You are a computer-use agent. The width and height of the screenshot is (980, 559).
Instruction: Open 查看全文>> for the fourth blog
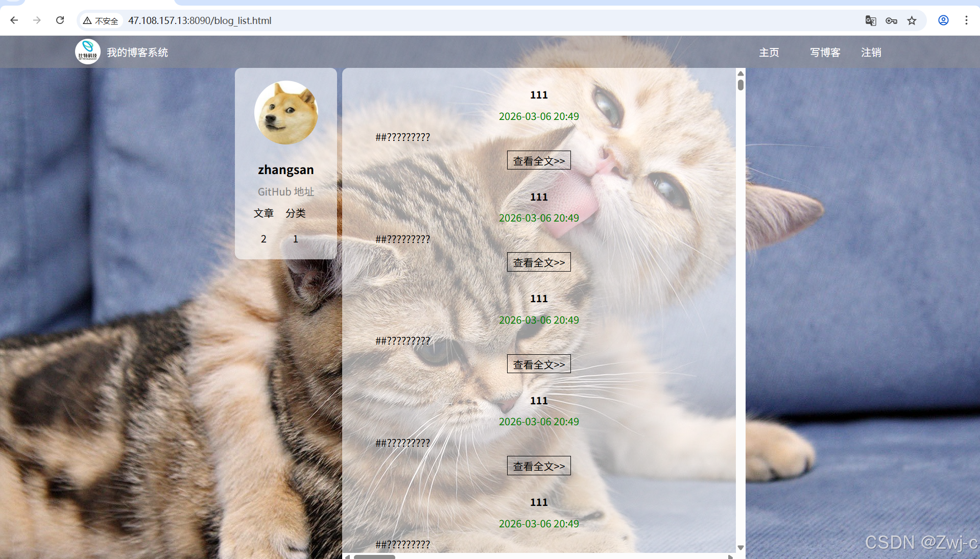click(539, 466)
